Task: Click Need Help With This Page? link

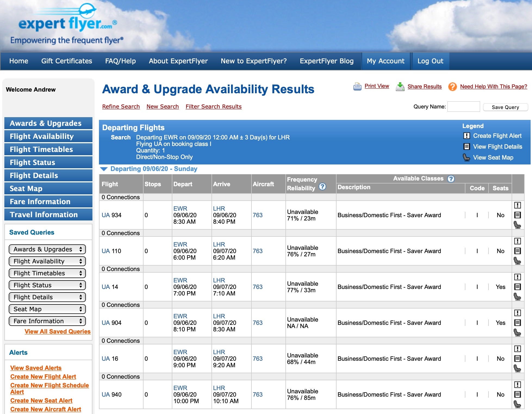Action: point(494,86)
